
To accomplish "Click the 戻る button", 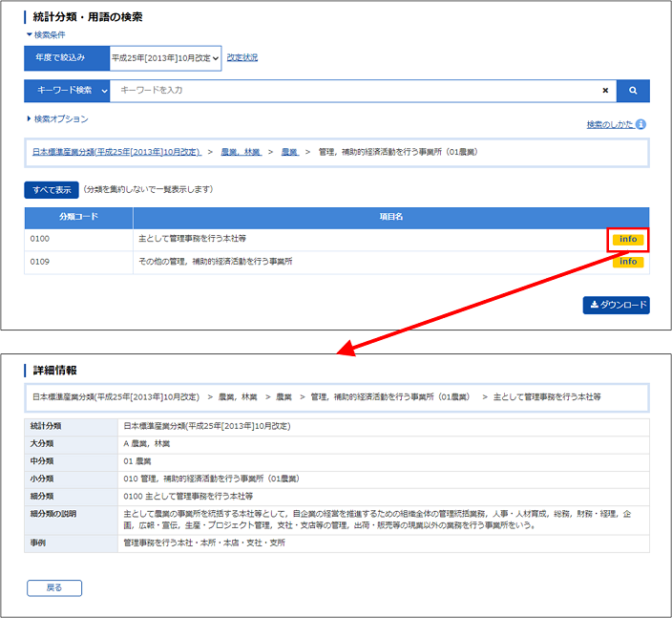I will tap(54, 588).
